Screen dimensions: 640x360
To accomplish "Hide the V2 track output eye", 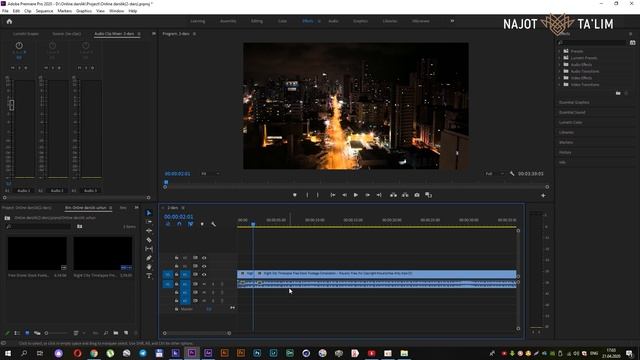I will [204, 266].
